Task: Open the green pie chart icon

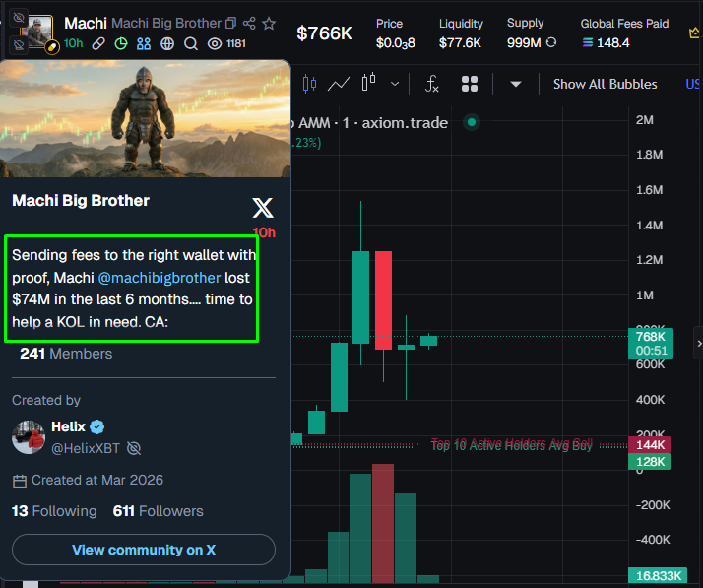Action: click(x=121, y=43)
